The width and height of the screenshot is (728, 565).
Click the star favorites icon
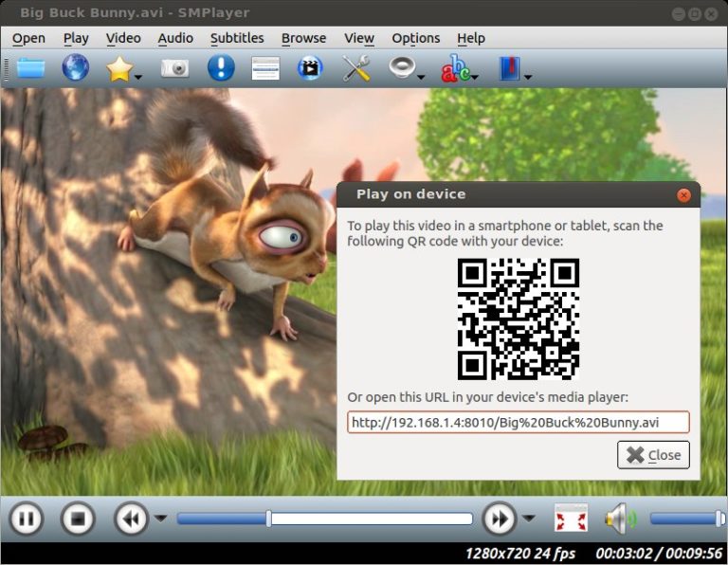119,68
